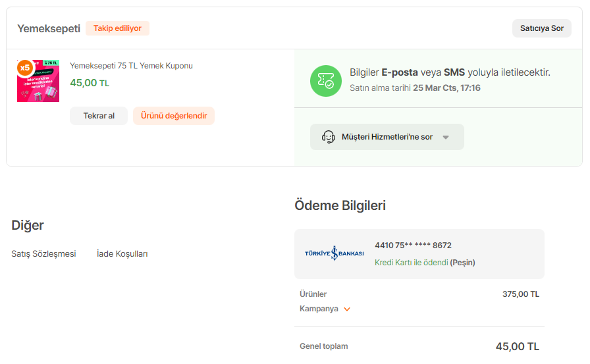
Task: Click the x5 quantity badge
Action: (25, 67)
